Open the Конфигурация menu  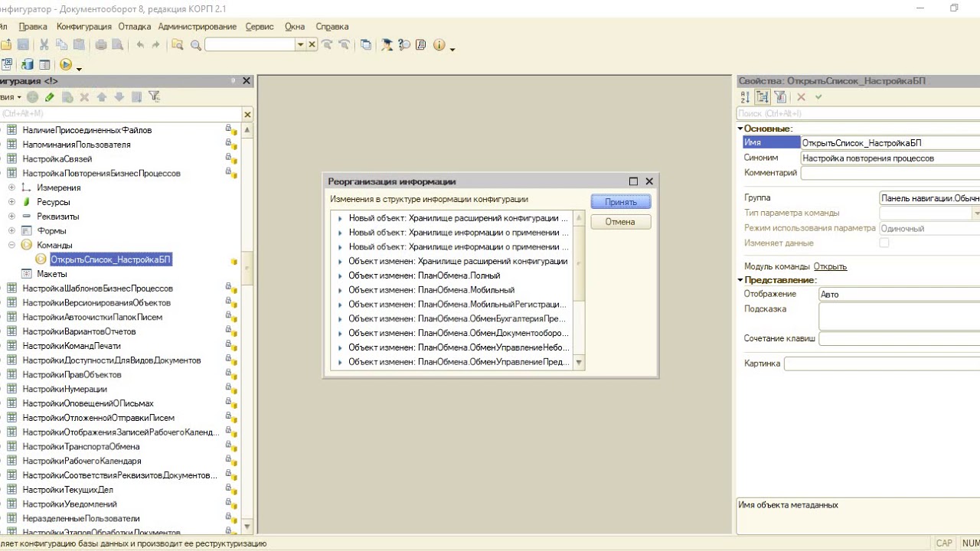pos(84,27)
